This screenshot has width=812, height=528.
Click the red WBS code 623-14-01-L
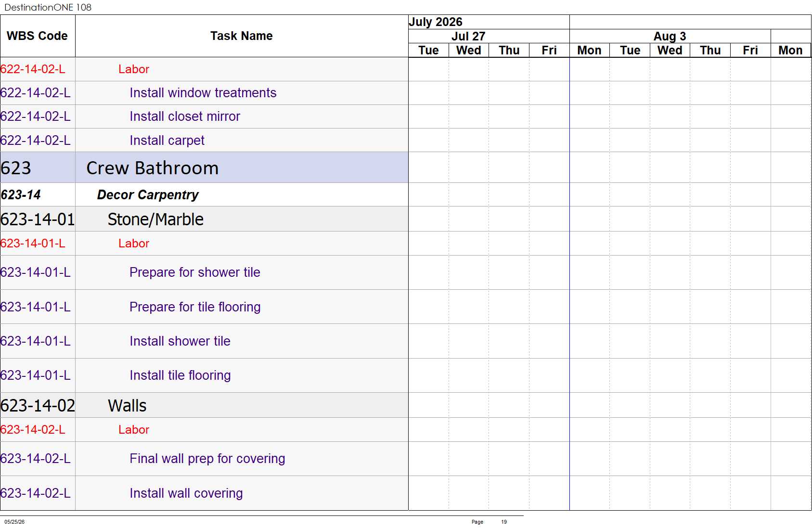[33, 244]
